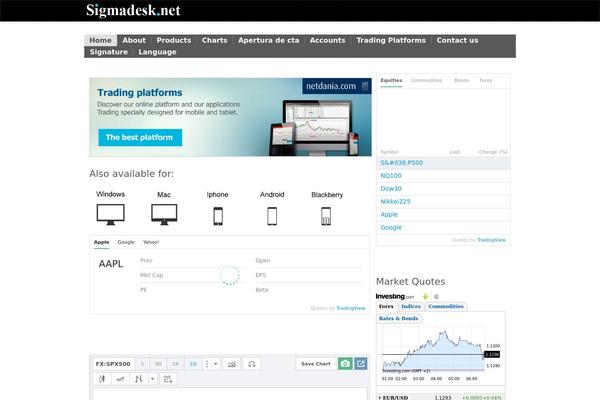Image resolution: width=600 pixels, height=400 pixels.
Task: Click the Windows monitor icon
Action: (111, 214)
